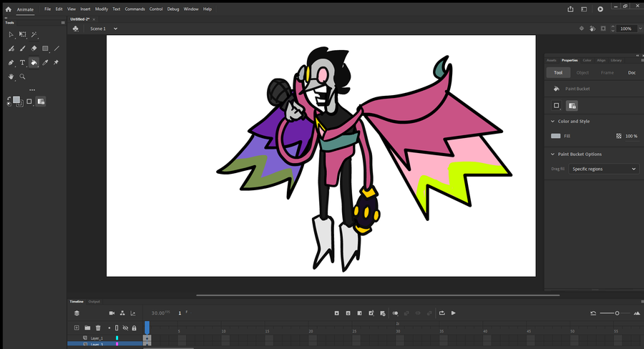Select the Text tool
This screenshot has height=349, width=644.
pyautogui.click(x=23, y=62)
